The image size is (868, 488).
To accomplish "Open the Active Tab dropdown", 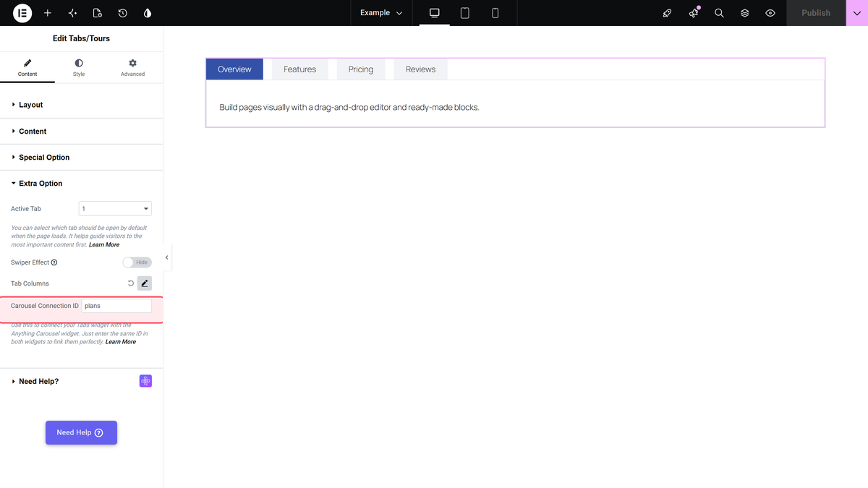I will pyautogui.click(x=116, y=209).
